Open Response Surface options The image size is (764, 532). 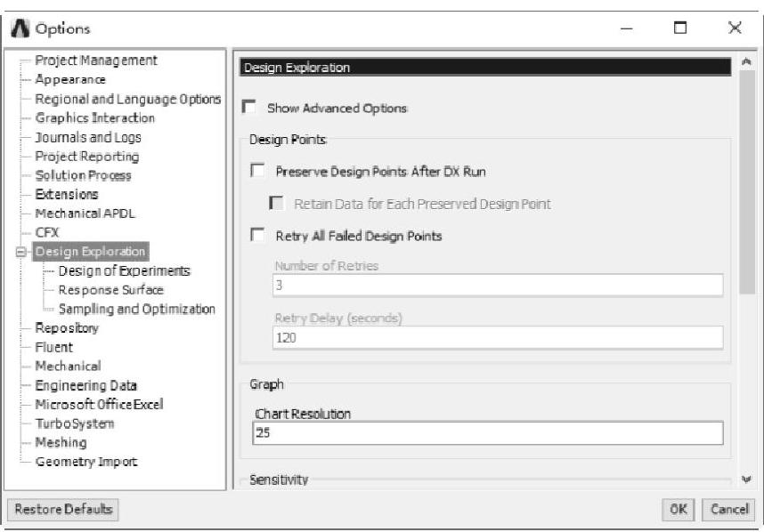110,290
